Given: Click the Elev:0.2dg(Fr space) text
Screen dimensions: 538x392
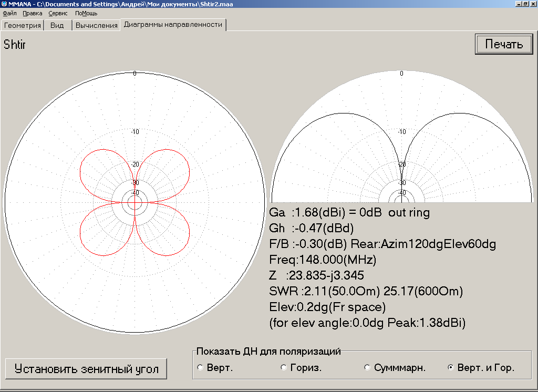Looking at the screenshot, I should coord(327,307).
